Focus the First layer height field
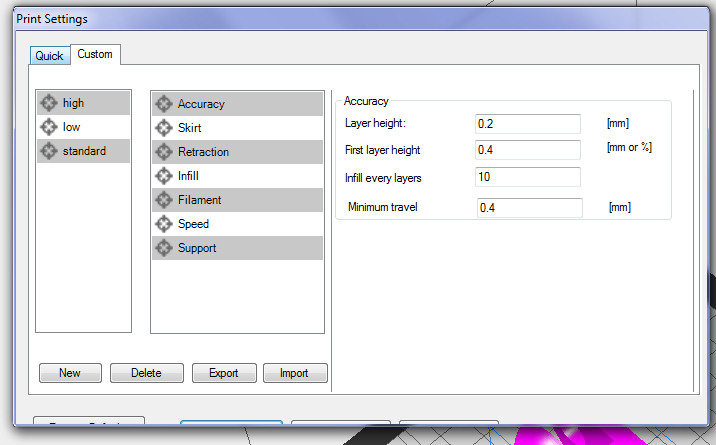 pyautogui.click(x=527, y=150)
